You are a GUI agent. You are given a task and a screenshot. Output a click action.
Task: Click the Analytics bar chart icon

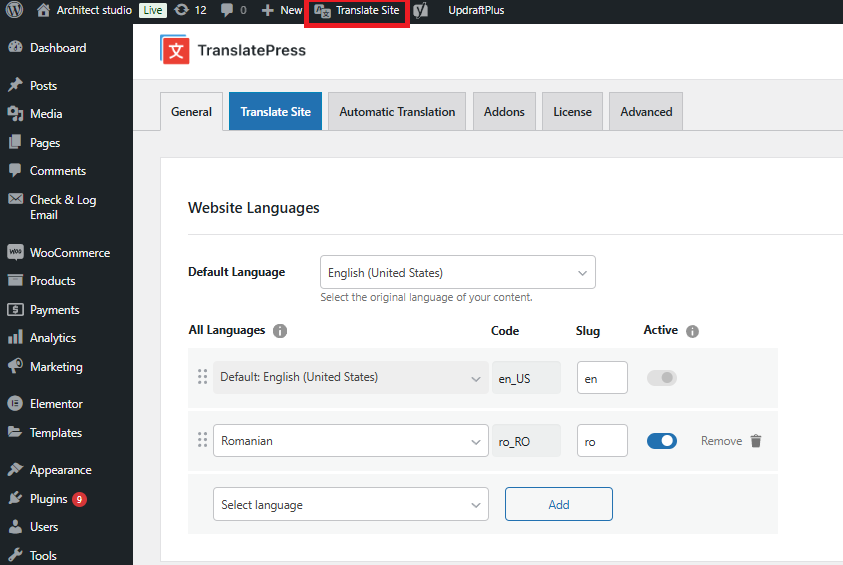(x=16, y=337)
